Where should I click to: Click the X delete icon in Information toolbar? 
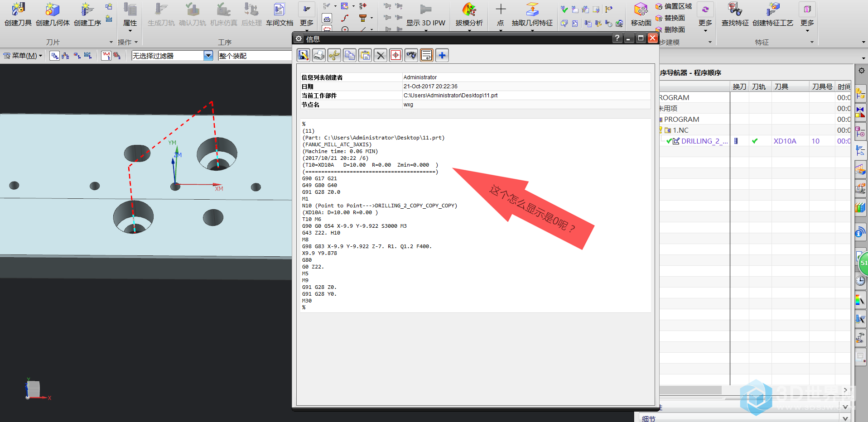point(381,55)
